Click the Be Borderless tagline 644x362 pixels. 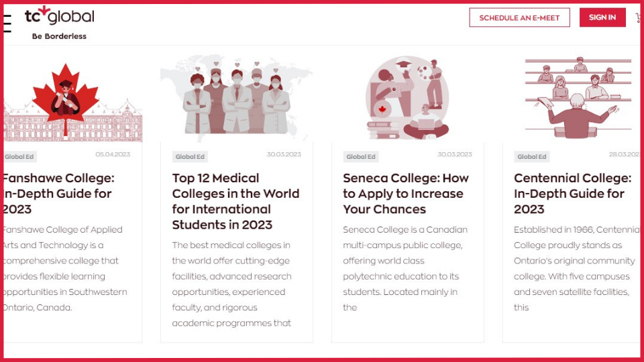tap(59, 36)
